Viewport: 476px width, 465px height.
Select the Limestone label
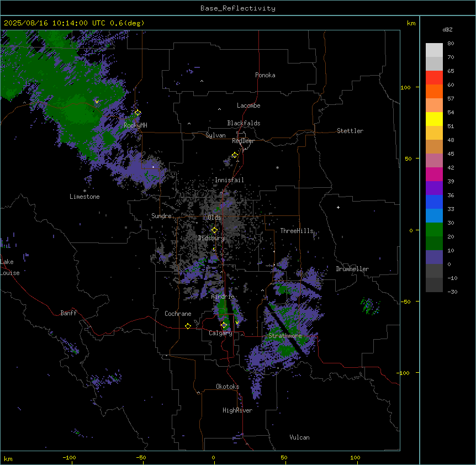click(84, 197)
